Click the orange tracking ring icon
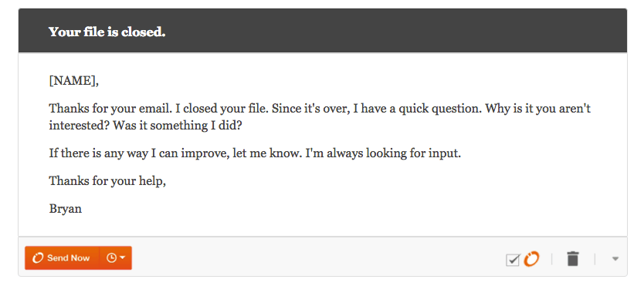The height and width of the screenshot is (286, 644). pyautogui.click(x=531, y=258)
